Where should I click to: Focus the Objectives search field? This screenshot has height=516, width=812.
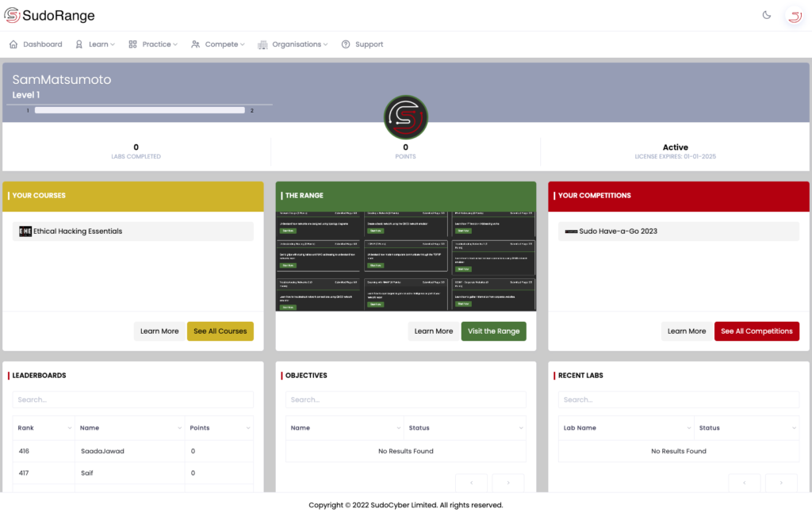tap(405, 399)
